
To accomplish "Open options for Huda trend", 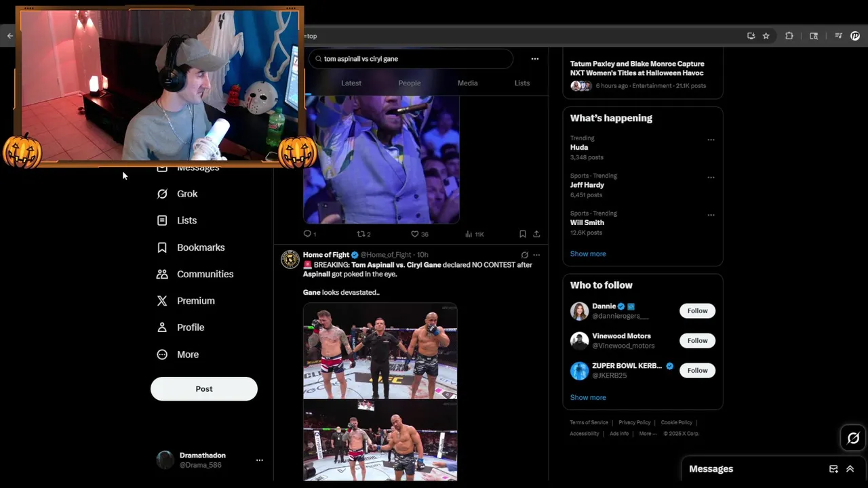I will click(711, 140).
